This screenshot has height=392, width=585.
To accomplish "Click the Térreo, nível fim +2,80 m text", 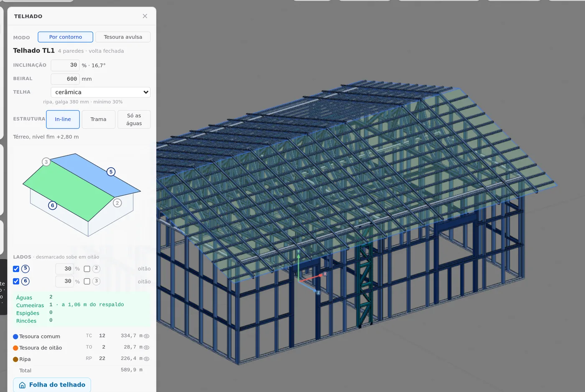I will coord(46,137).
